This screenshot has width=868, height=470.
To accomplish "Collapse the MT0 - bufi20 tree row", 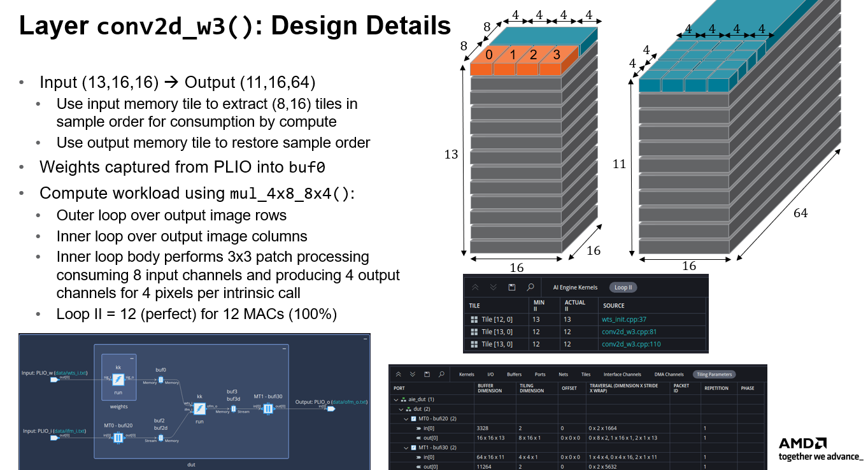I will click(x=406, y=418).
